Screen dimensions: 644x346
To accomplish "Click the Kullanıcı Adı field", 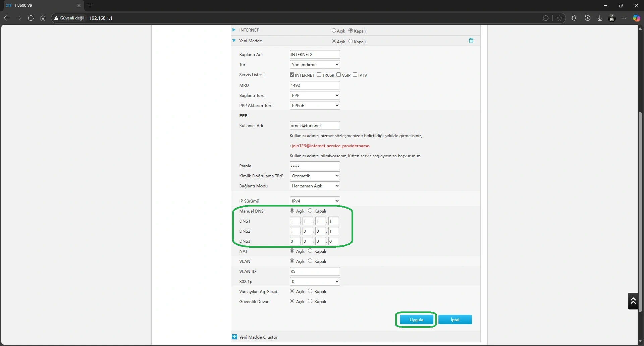I will click(315, 125).
